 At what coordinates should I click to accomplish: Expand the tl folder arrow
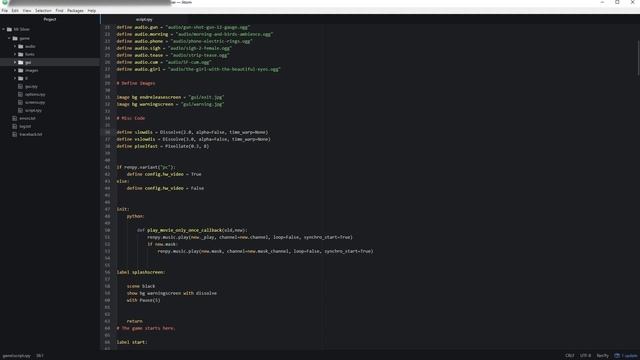[15, 78]
